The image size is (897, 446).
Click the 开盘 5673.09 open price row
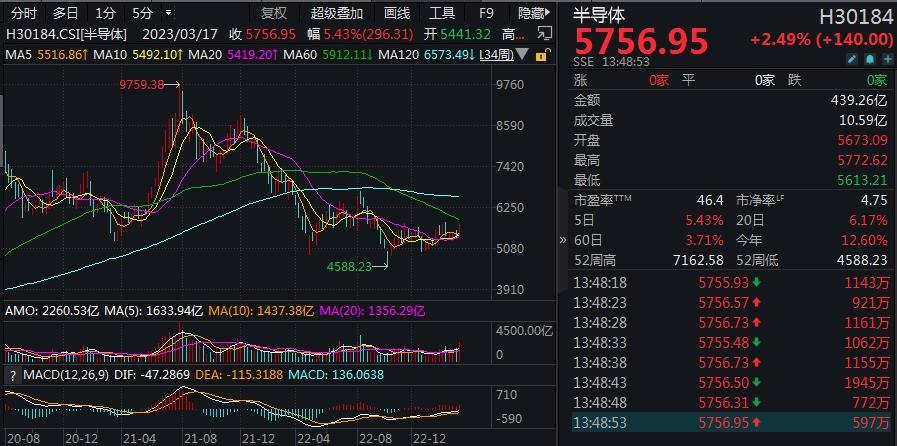coord(731,140)
